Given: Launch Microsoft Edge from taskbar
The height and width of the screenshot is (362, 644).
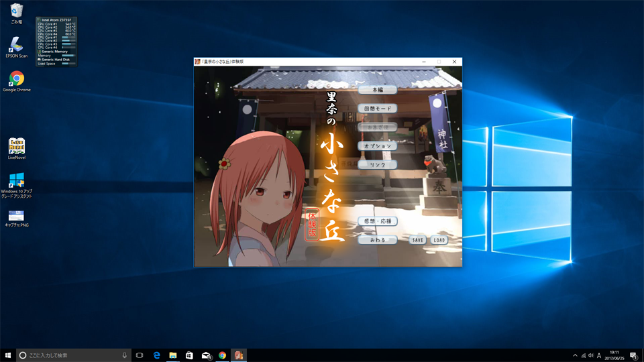Looking at the screenshot, I should (156, 355).
